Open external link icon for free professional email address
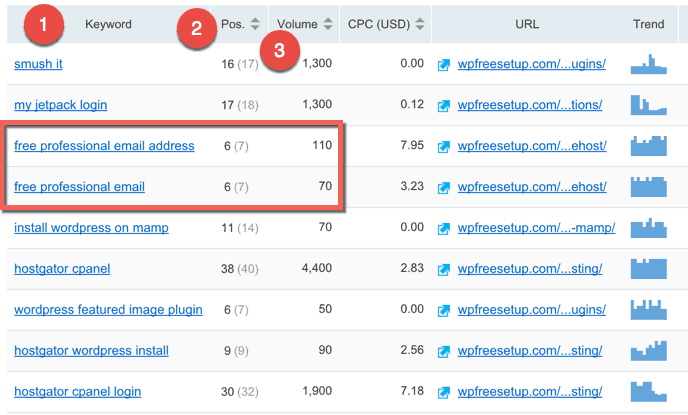688x415 pixels. coord(444,147)
